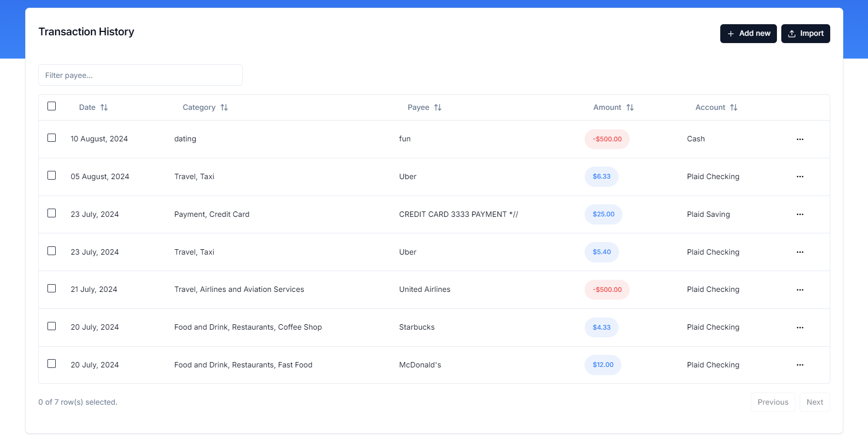Viewport: 868px width, 441px height.
Task: Click the $4.33 amount badge
Action: tap(602, 328)
